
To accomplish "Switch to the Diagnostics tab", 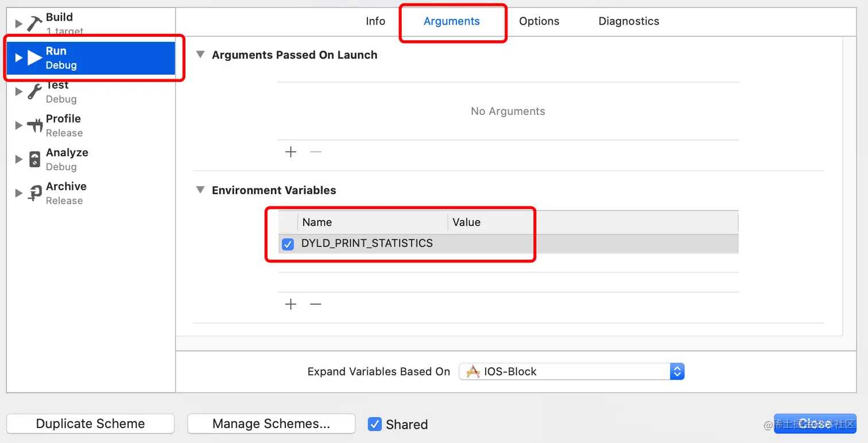I will (629, 21).
